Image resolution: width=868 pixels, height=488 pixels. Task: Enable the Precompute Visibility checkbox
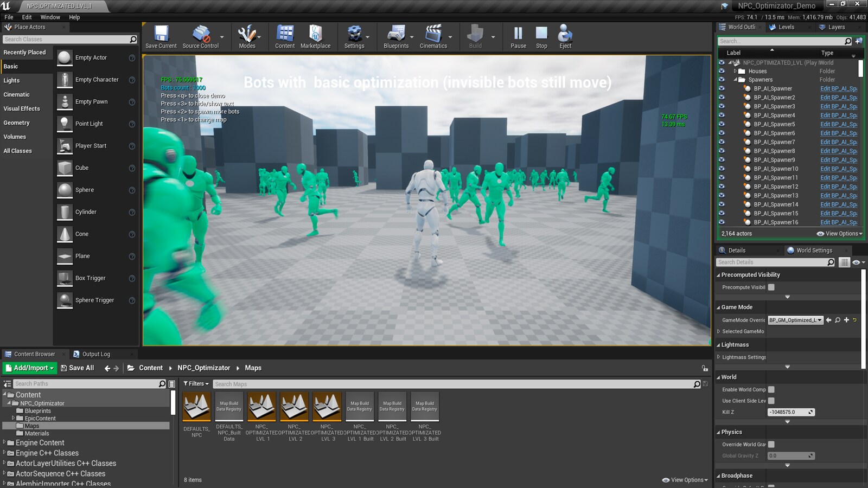click(x=771, y=287)
